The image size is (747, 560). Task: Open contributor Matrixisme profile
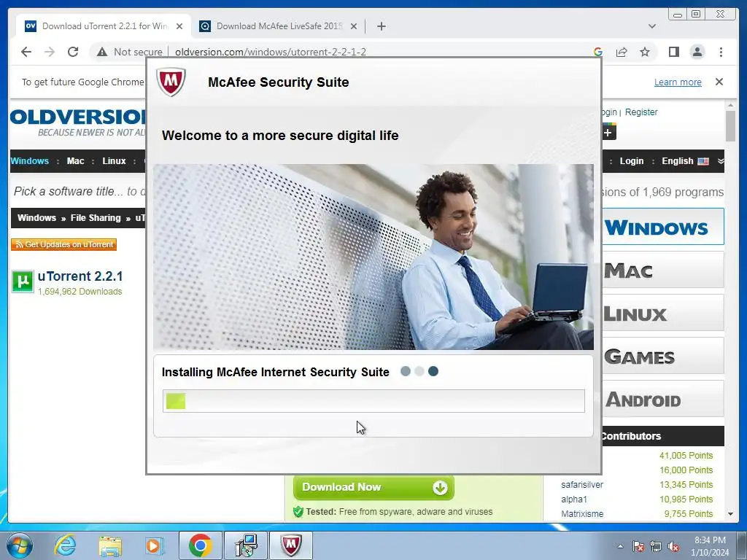[x=582, y=514]
